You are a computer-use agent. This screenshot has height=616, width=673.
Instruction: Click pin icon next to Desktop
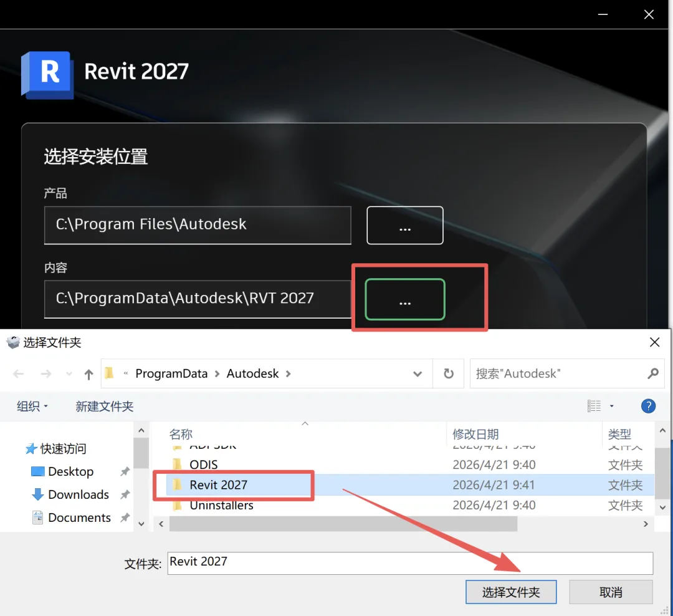click(125, 472)
